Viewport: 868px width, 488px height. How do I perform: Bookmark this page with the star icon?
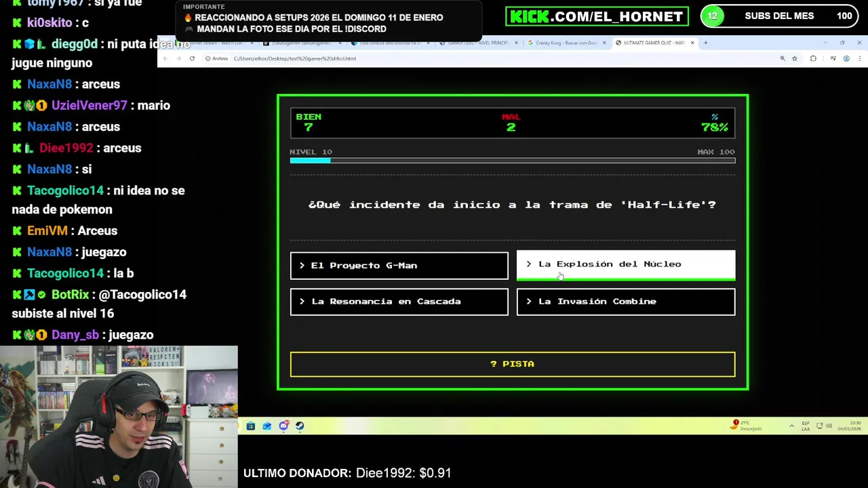coord(795,58)
